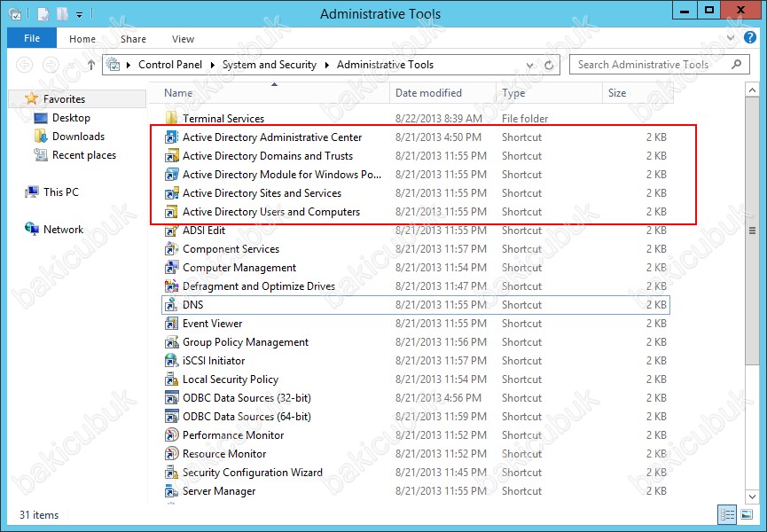Click the Computer Management icon
767x532 pixels.
171,268
